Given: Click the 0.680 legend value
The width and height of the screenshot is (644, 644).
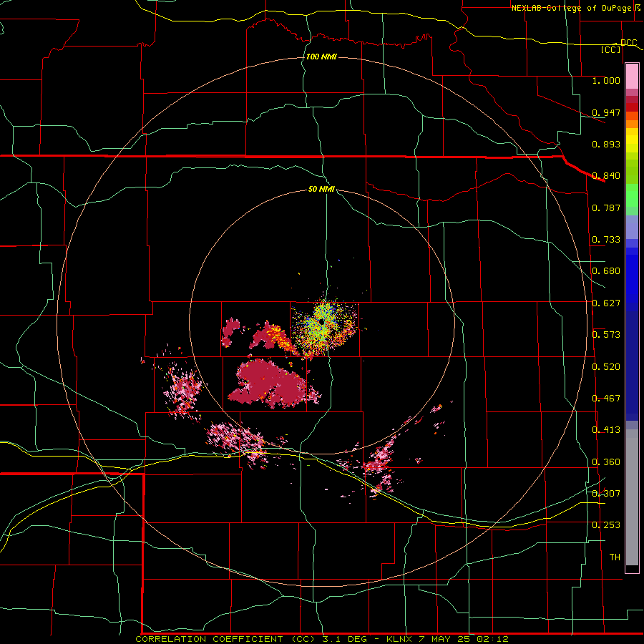Looking at the screenshot, I should click(606, 271).
